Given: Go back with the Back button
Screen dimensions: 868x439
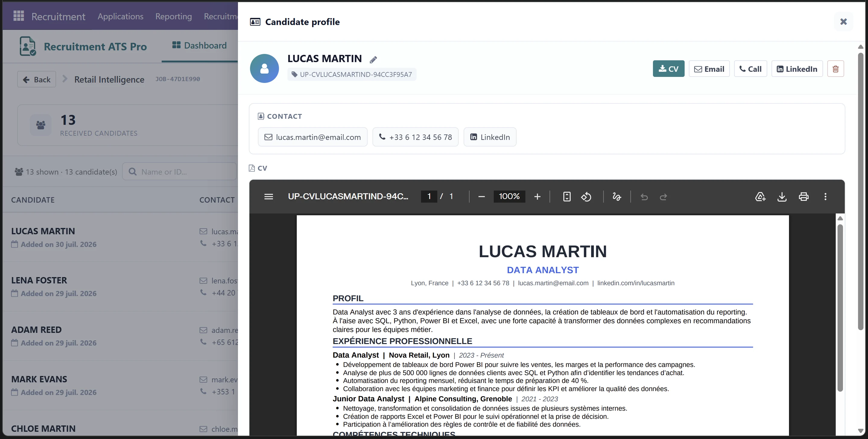Looking at the screenshot, I should tap(36, 80).
